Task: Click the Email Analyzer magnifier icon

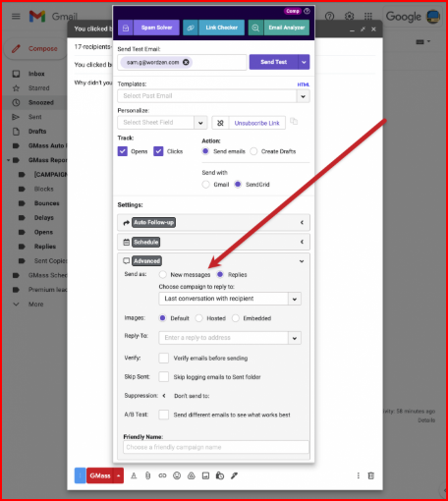Action: click(x=255, y=28)
